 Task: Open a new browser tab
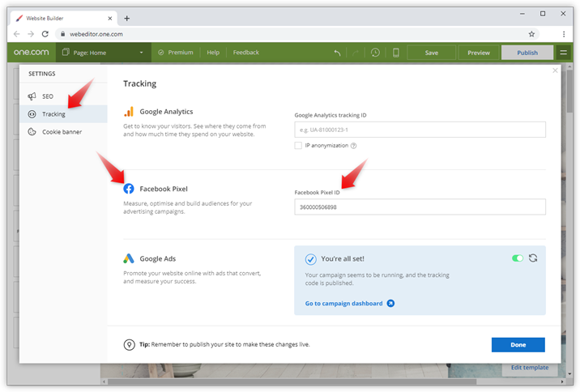126,18
